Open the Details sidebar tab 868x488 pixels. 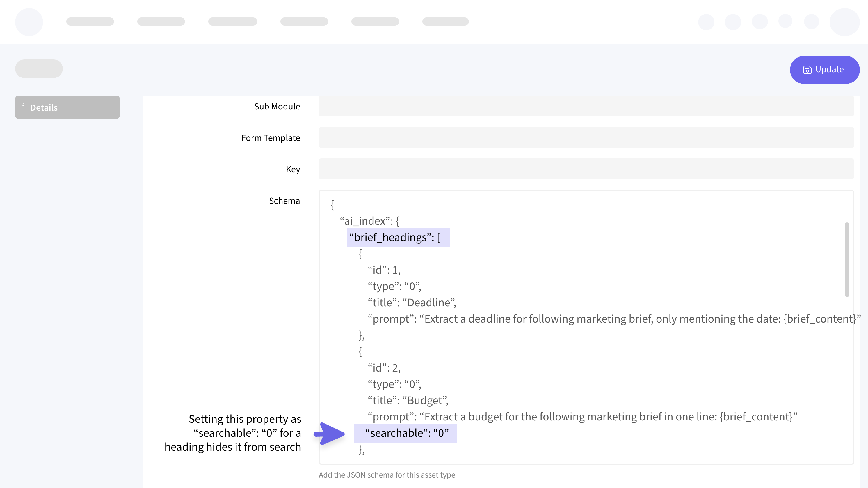pyautogui.click(x=67, y=107)
